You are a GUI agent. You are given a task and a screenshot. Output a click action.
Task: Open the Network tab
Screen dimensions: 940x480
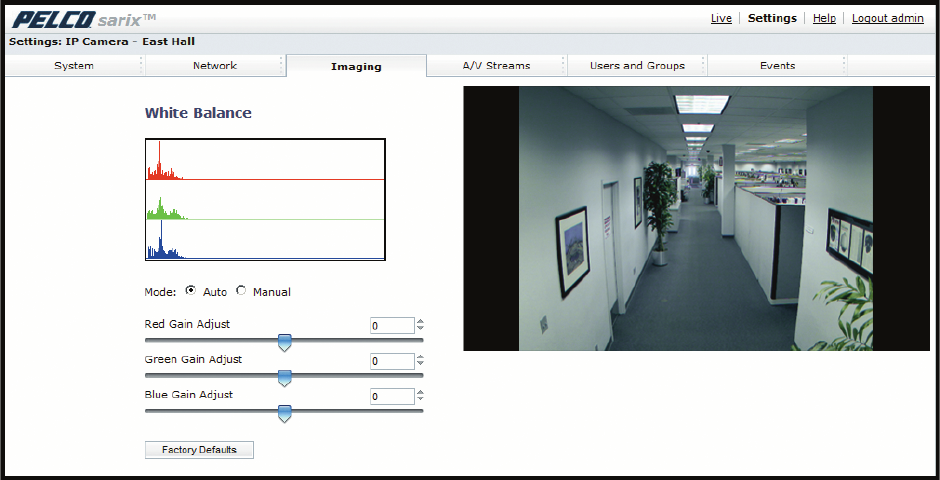coord(215,66)
